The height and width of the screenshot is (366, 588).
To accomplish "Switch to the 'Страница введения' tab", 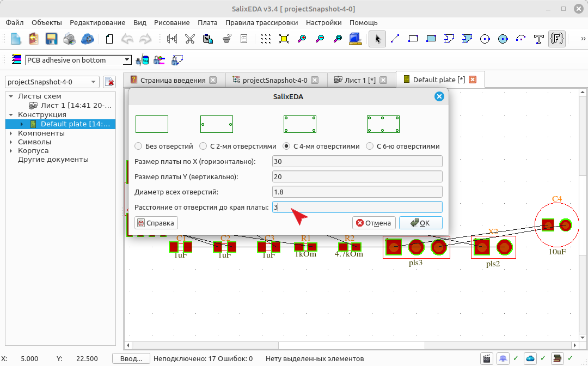I will pyautogui.click(x=173, y=80).
